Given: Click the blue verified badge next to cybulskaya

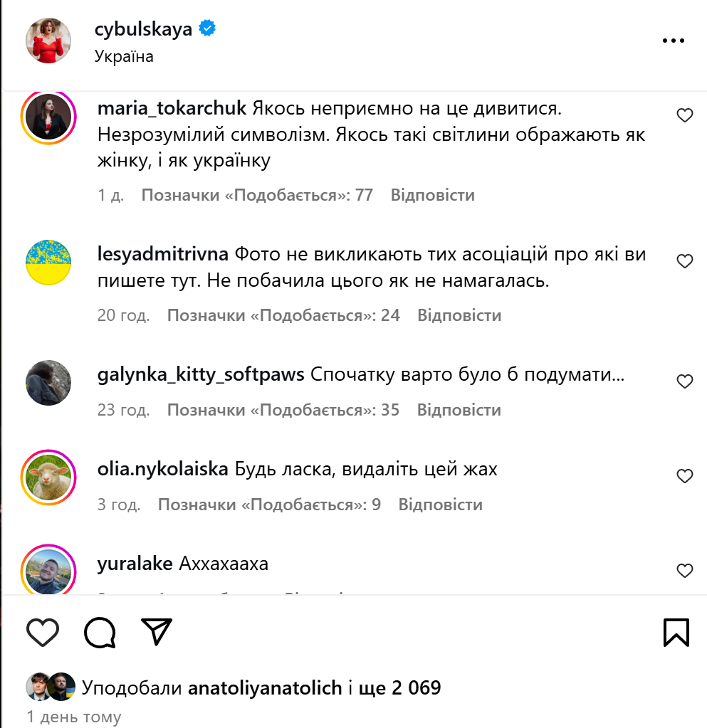Looking at the screenshot, I should pyautogui.click(x=207, y=28).
